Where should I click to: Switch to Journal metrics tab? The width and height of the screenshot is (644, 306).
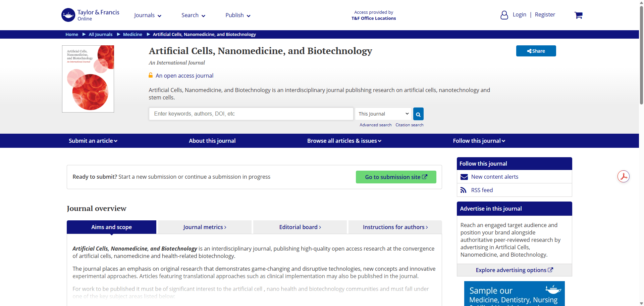(x=205, y=227)
